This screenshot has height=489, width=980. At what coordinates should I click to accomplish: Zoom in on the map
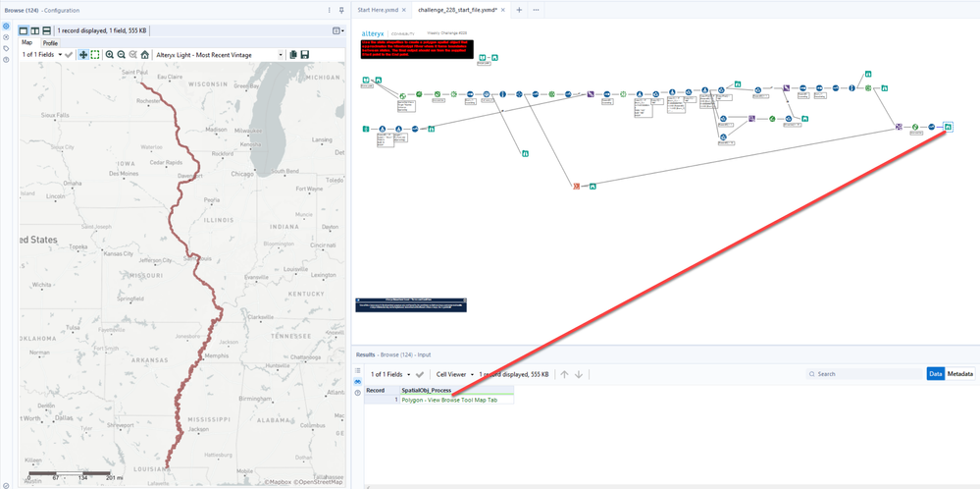(109, 55)
